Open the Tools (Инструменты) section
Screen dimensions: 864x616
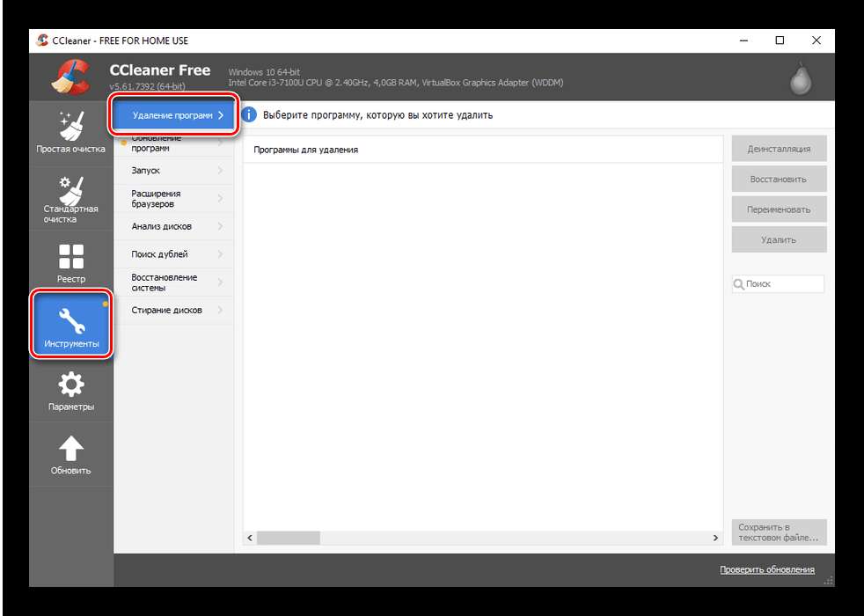coord(71,324)
